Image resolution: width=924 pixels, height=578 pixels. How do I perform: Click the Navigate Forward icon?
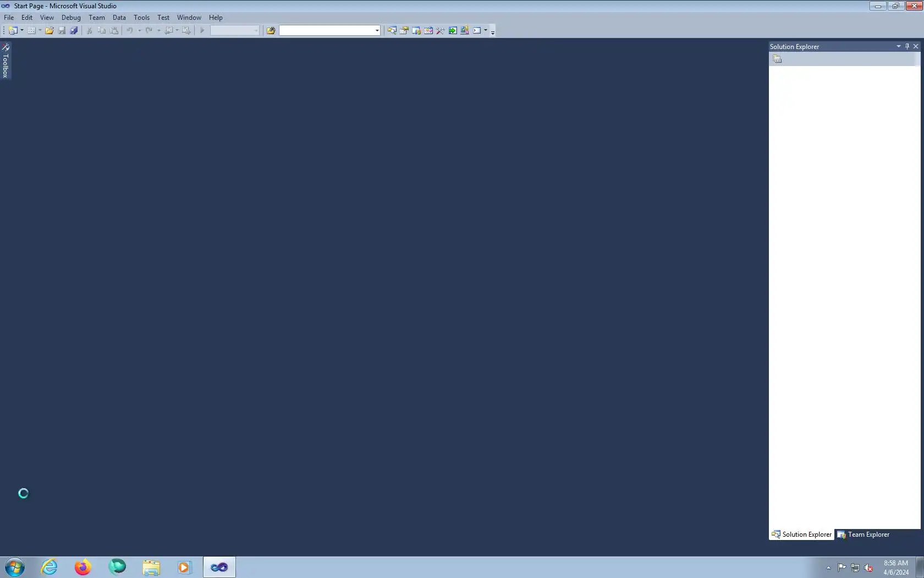pyautogui.click(x=186, y=31)
